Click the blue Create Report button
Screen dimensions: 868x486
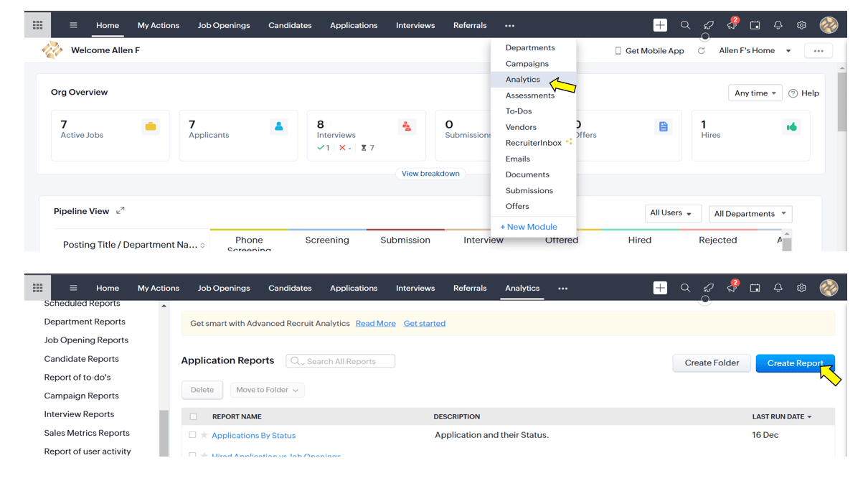[x=795, y=363]
